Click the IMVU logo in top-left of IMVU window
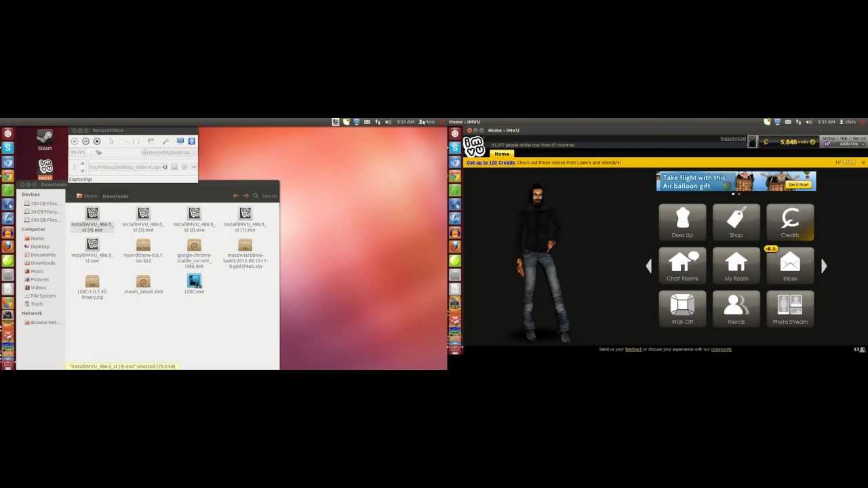This screenshot has height=488, width=868. (474, 146)
